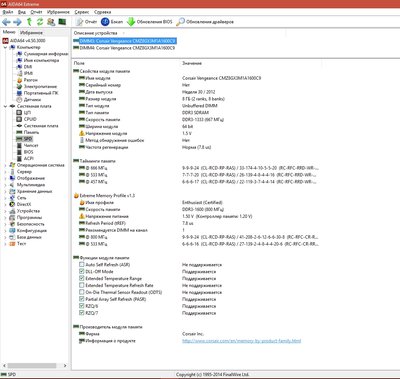Click the sidebar horizontal scrollbar right arrow
This screenshot has width=400, height=379.
pyautogui.click(x=65, y=366)
